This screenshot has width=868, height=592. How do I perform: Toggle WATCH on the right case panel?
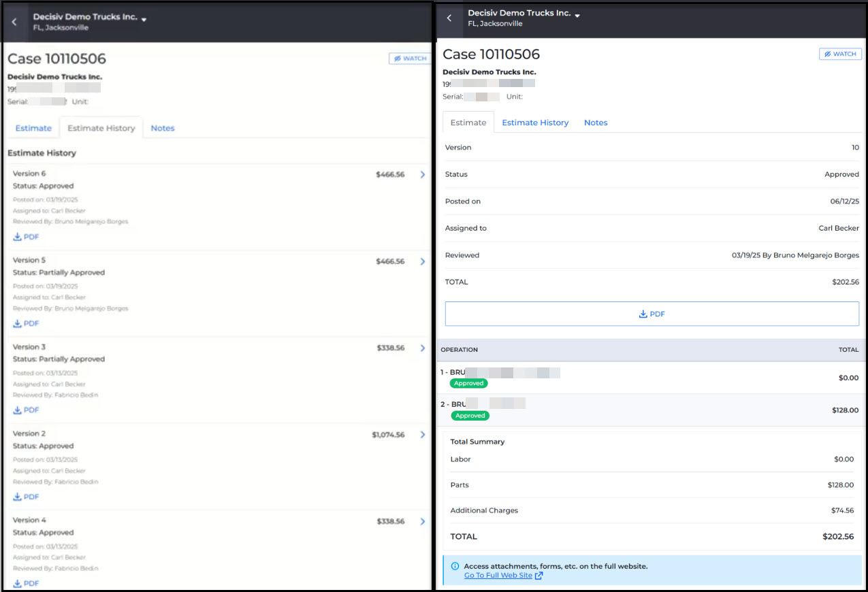click(840, 54)
